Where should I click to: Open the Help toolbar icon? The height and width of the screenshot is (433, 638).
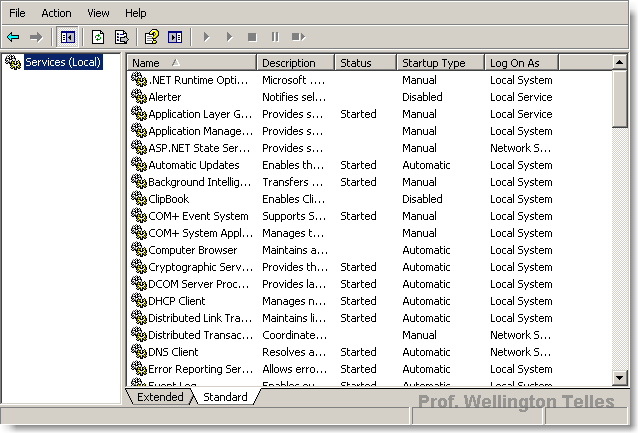click(x=152, y=37)
